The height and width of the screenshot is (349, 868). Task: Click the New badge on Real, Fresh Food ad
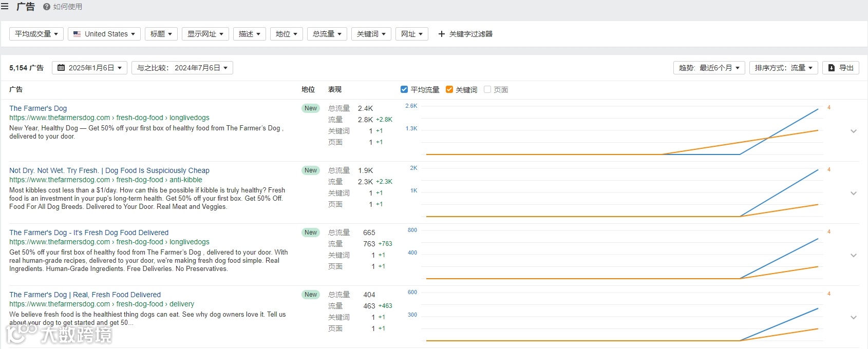311,295
